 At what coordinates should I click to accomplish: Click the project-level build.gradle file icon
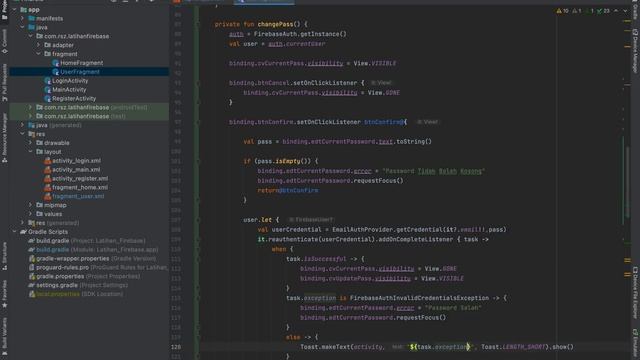[31, 241]
